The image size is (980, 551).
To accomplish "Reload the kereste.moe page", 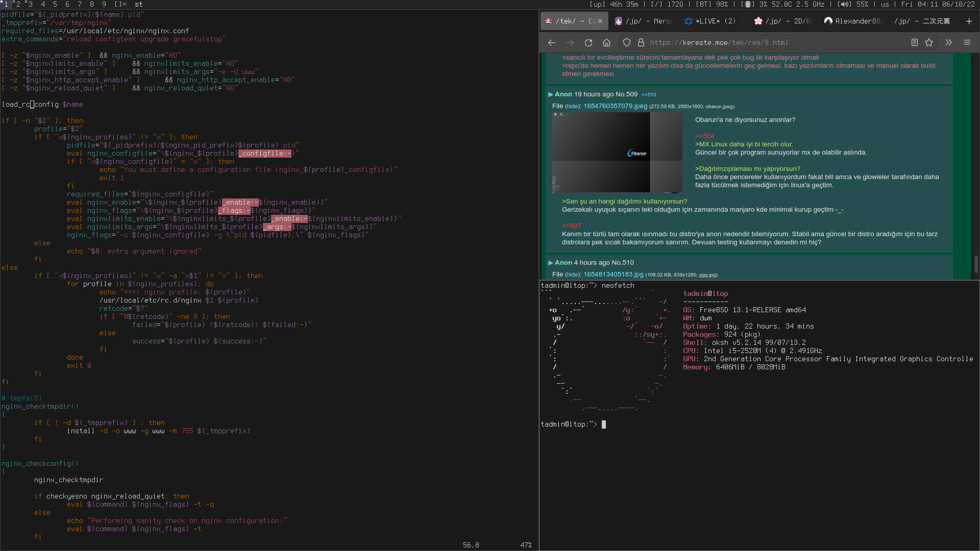I will [x=589, y=43].
